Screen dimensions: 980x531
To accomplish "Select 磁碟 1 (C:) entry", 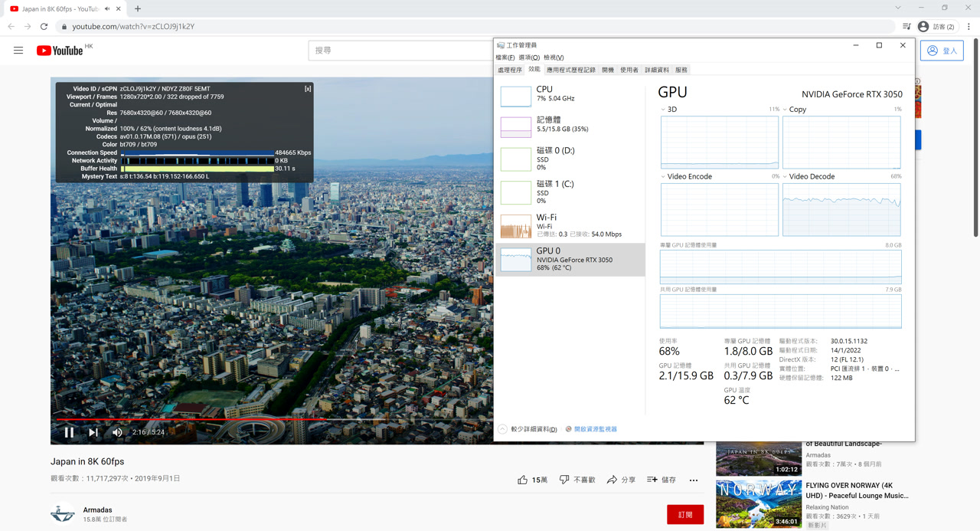I will pos(570,192).
